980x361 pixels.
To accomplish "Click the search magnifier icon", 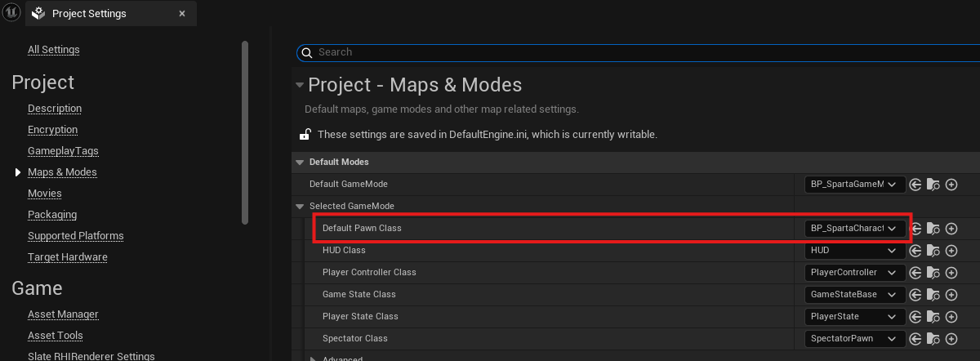I will point(307,52).
